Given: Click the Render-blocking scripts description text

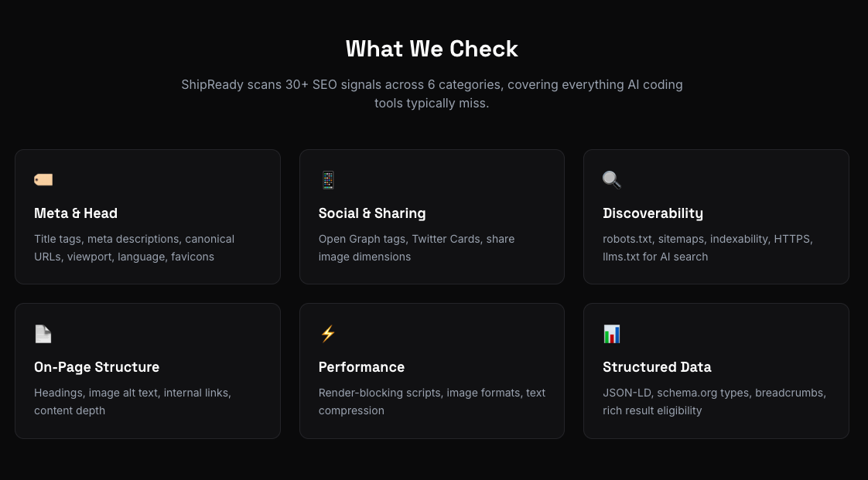Looking at the screenshot, I should [432, 401].
